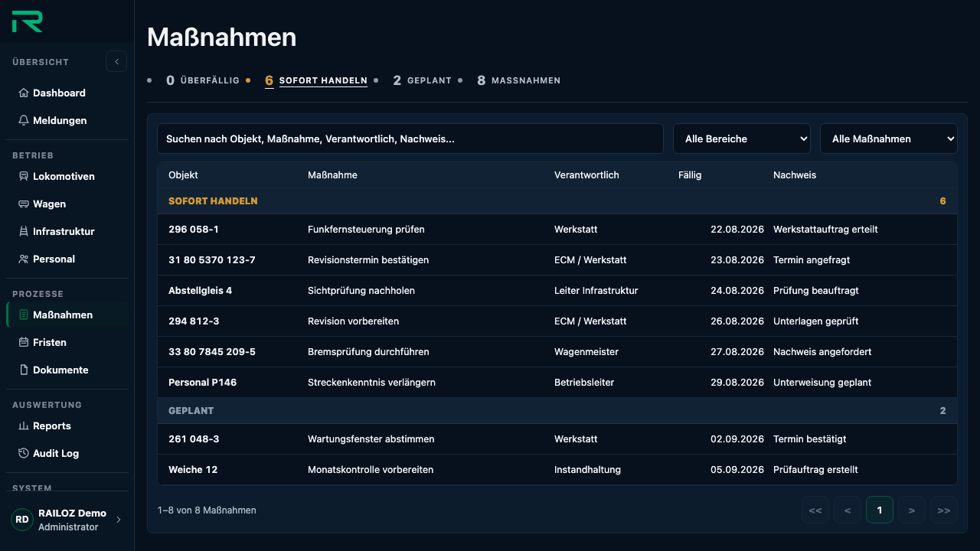This screenshot has height=551, width=980.
Task: Expand the RAILOZ Demo user menu chevron
Action: 118,520
